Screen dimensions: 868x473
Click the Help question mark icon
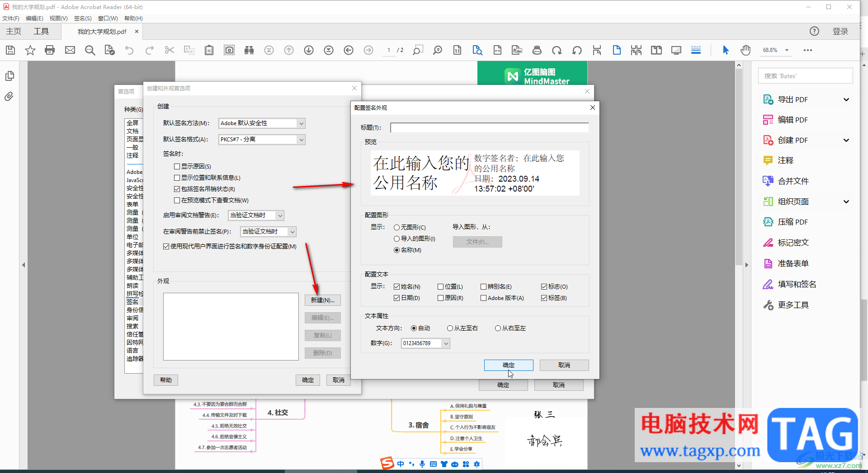(814, 31)
